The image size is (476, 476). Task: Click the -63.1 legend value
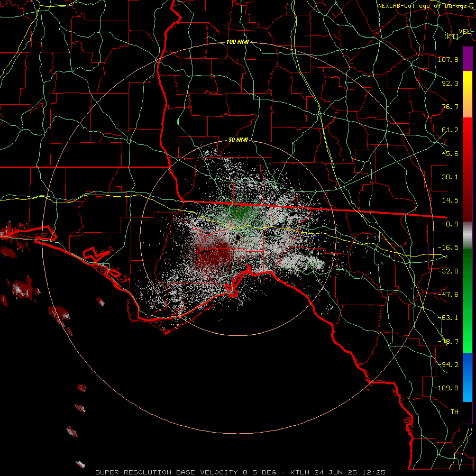pyautogui.click(x=448, y=318)
